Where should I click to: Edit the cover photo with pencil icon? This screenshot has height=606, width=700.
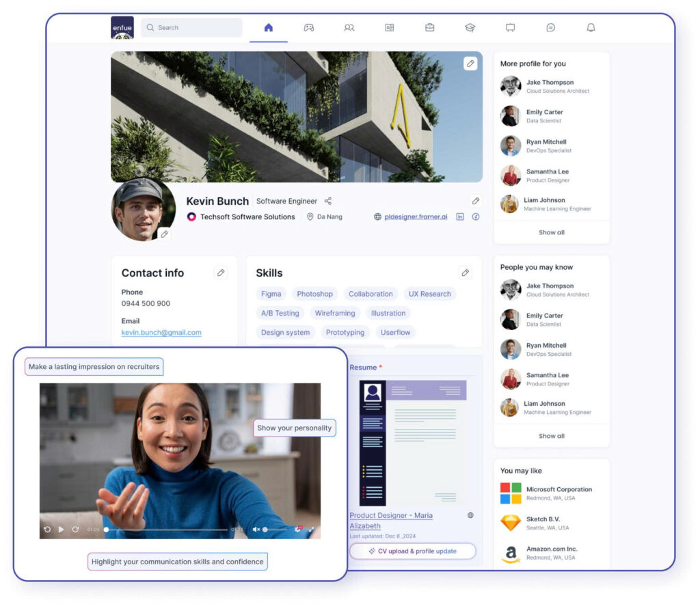(x=470, y=64)
